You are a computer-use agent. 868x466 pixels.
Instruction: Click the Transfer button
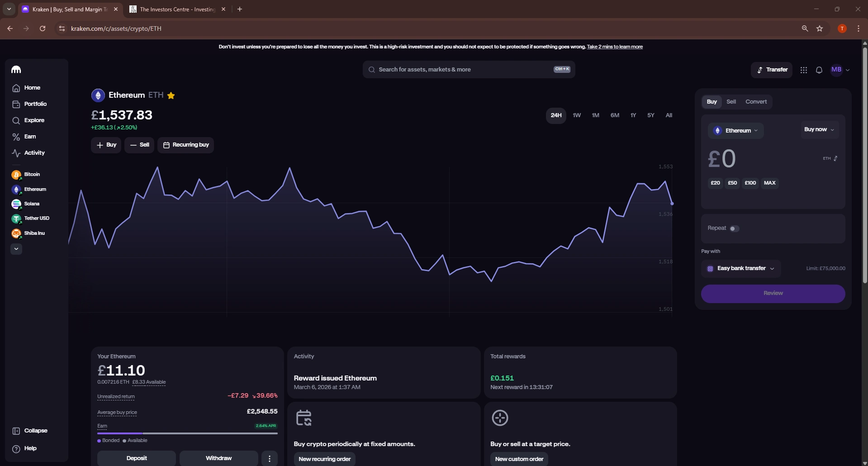[x=772, y=70]
